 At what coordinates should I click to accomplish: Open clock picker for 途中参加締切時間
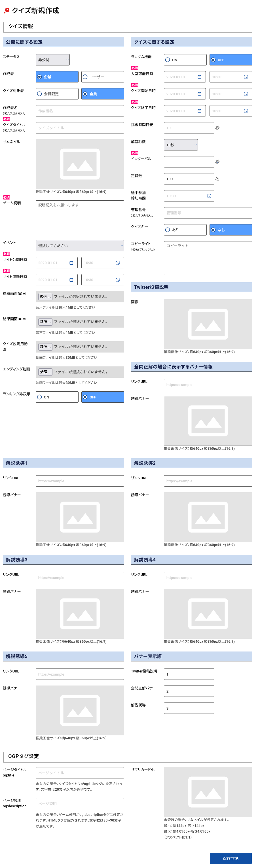pos(209,196)
